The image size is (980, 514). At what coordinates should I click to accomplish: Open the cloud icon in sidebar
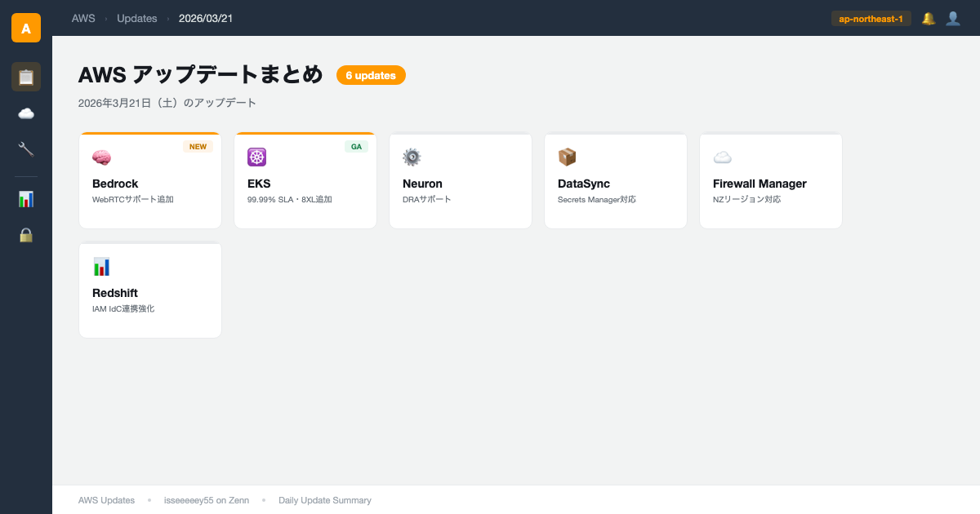[26, 113]
